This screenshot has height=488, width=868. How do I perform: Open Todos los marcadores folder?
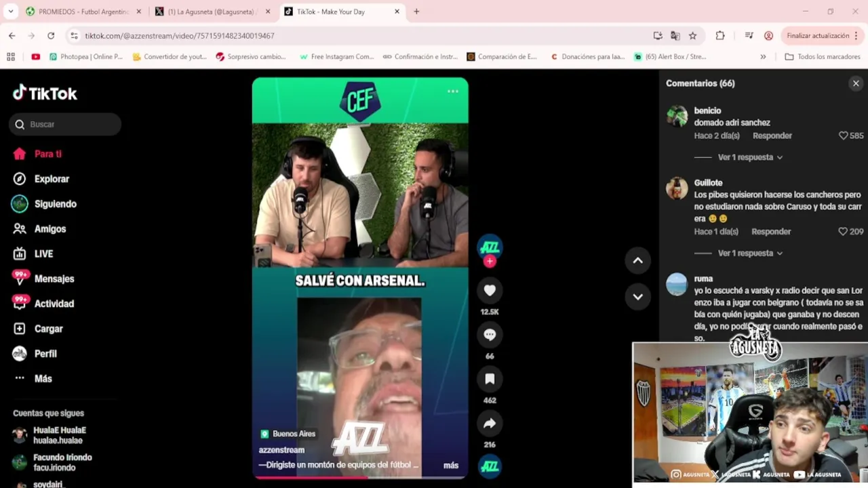coord(823,57)
